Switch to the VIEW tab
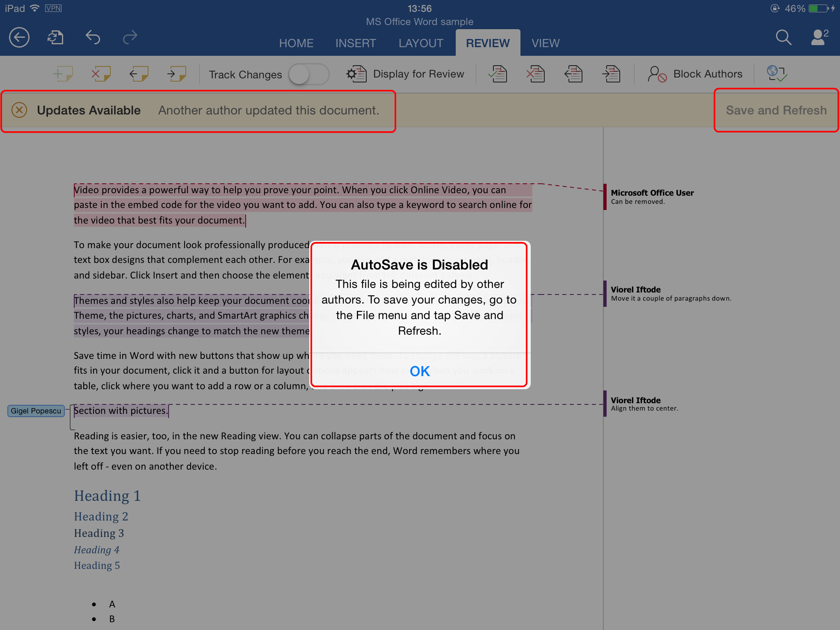 coord(546,43)
